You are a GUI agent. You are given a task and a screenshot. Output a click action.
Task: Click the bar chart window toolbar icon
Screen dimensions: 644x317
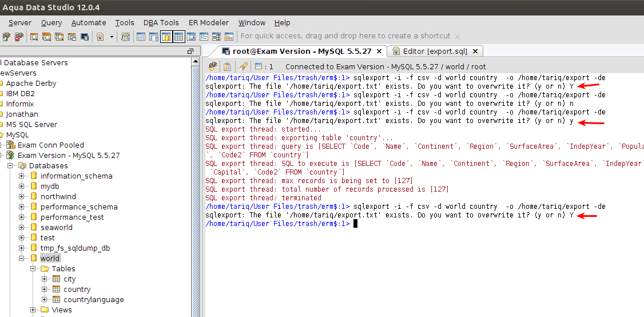pyautogui.click(x=229, y=37)
